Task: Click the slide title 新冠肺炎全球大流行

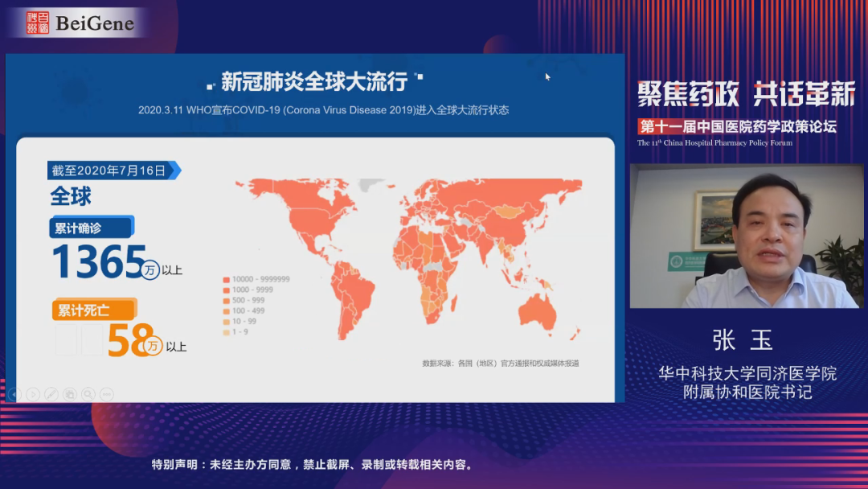Action: [314, 81]
